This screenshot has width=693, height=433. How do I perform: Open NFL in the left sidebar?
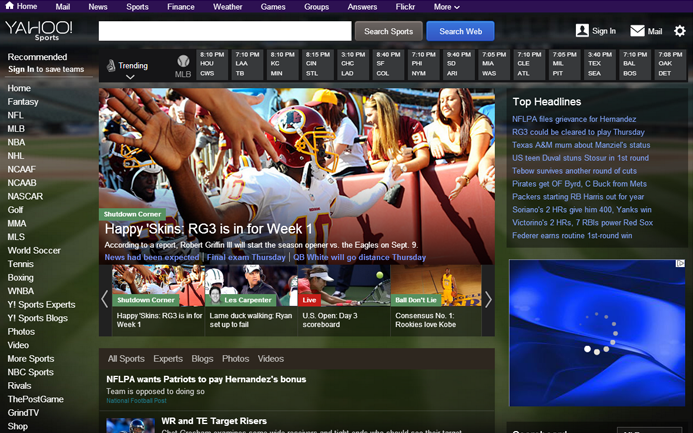(x=15, y=115)
